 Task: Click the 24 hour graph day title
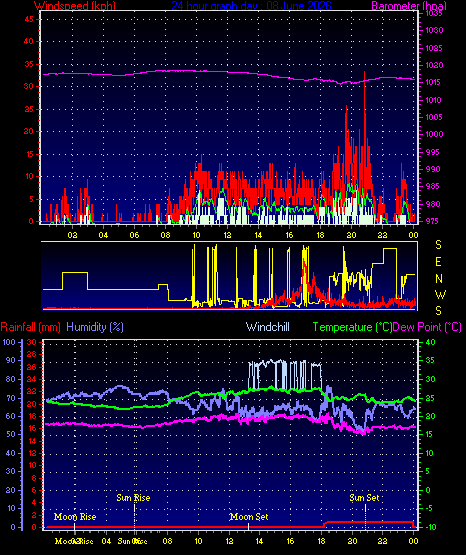tap(252, 5)
